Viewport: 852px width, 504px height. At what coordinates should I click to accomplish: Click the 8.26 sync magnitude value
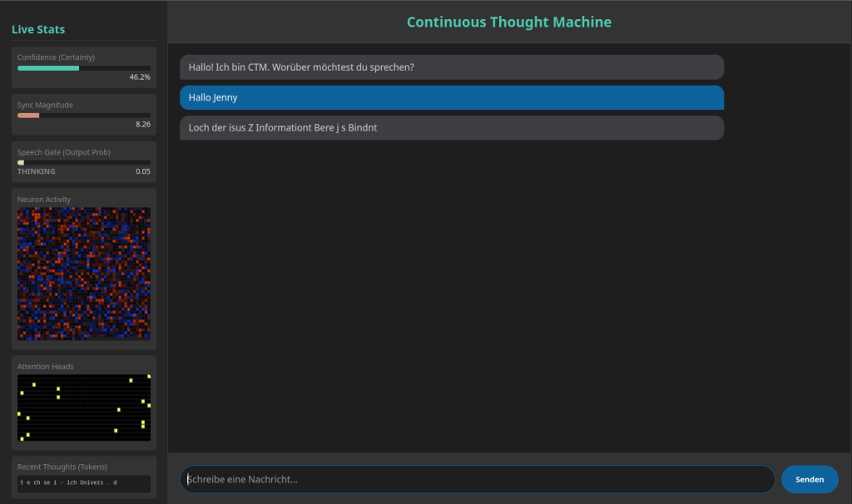[142, 124]
